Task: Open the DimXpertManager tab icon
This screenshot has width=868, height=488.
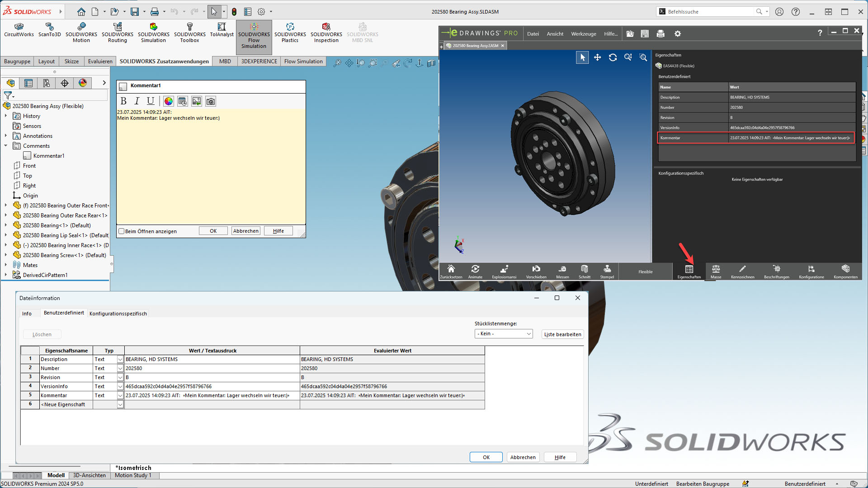Action: [x=65, y=83]
